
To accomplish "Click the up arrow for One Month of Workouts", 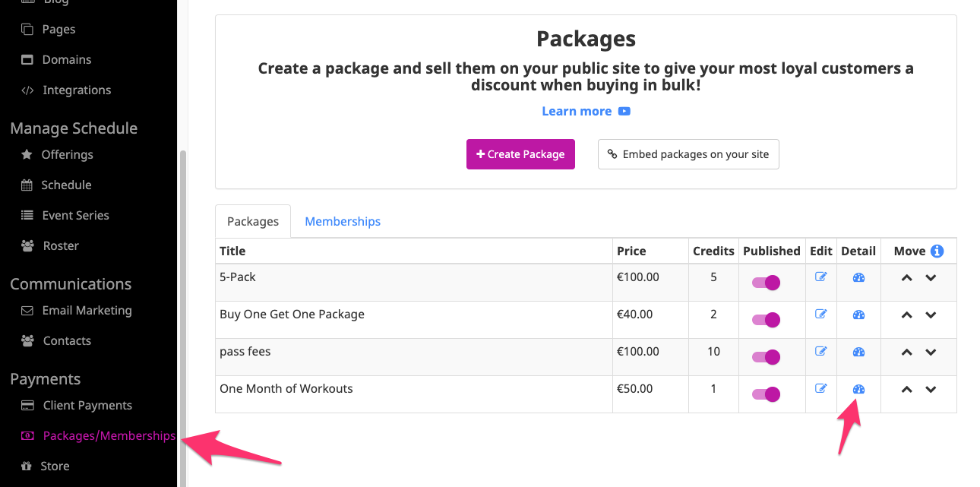I will coord(906,389).
